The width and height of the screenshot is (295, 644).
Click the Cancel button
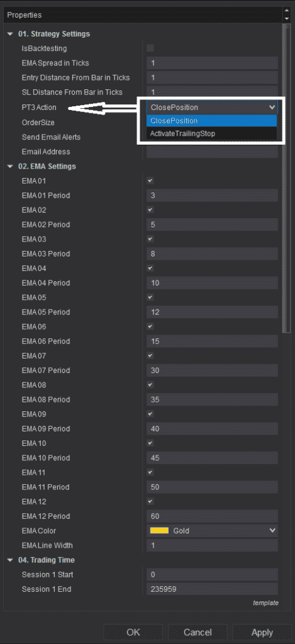(198, 633)
